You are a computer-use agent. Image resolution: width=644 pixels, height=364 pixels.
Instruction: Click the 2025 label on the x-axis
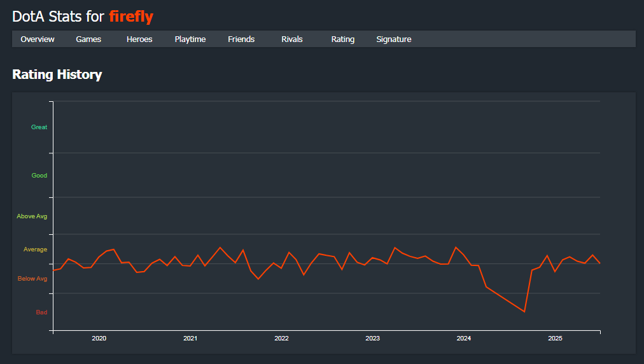click(555, 338)
